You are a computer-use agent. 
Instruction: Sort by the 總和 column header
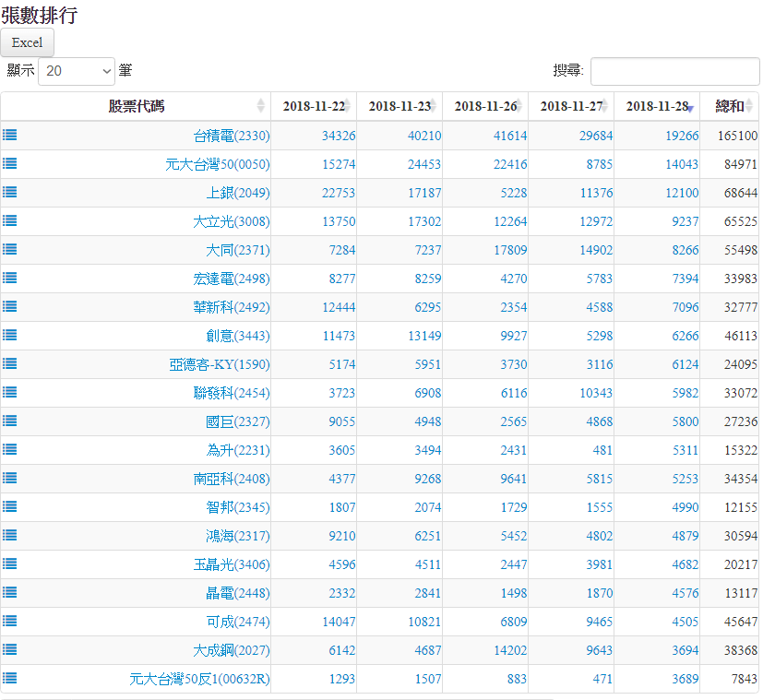click(729, 106)
